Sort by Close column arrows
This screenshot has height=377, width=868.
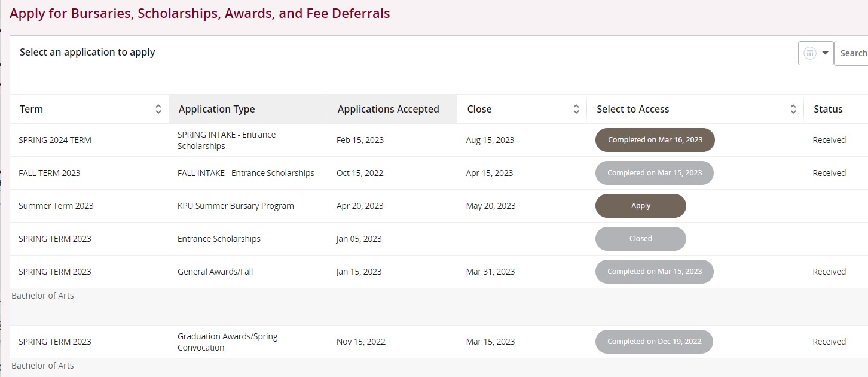576,109
